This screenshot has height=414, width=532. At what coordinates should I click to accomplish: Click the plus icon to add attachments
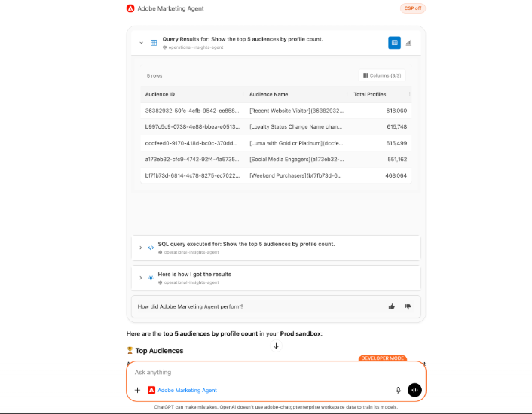(137, 390)
